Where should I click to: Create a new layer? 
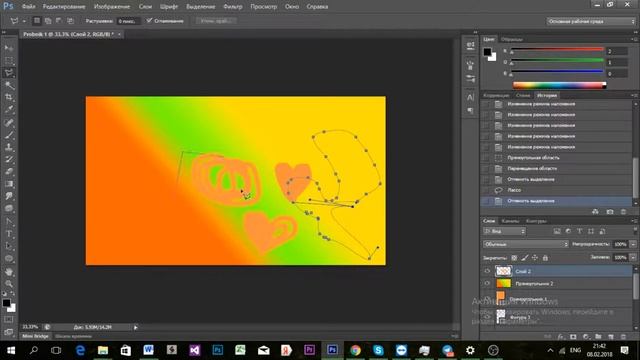(x=611, y=337)
